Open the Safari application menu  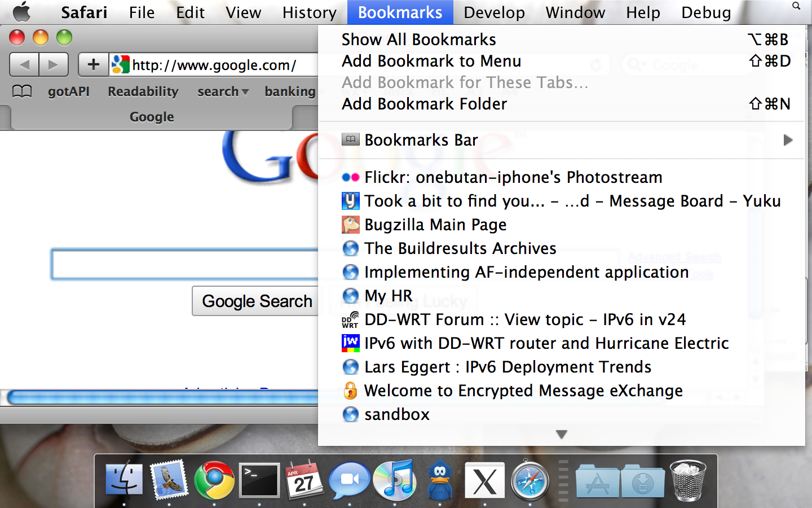coord(84,12)
